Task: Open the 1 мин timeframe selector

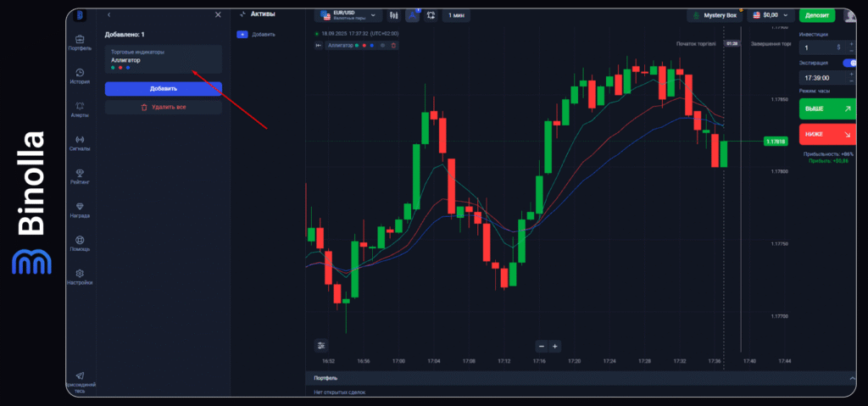Action: click(456, 15)
